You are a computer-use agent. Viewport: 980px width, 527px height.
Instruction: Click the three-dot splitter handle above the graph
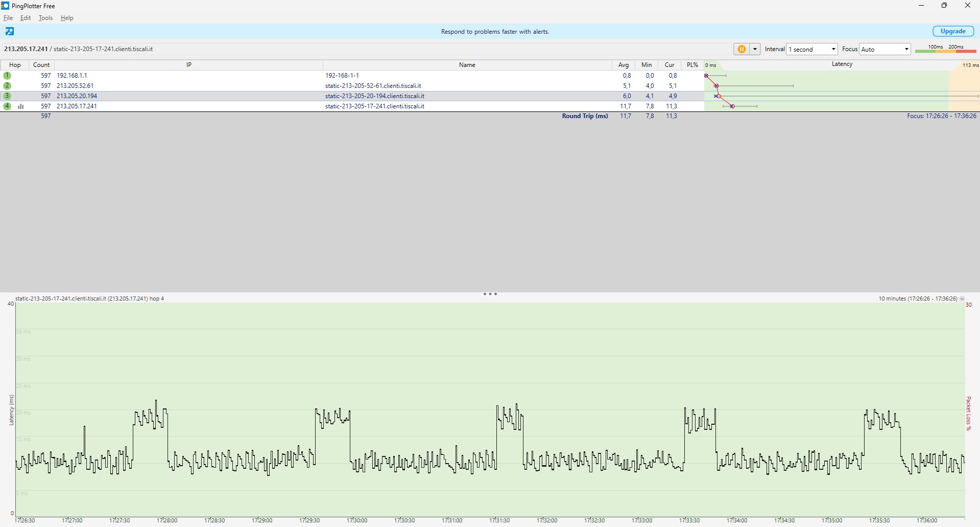490,294
